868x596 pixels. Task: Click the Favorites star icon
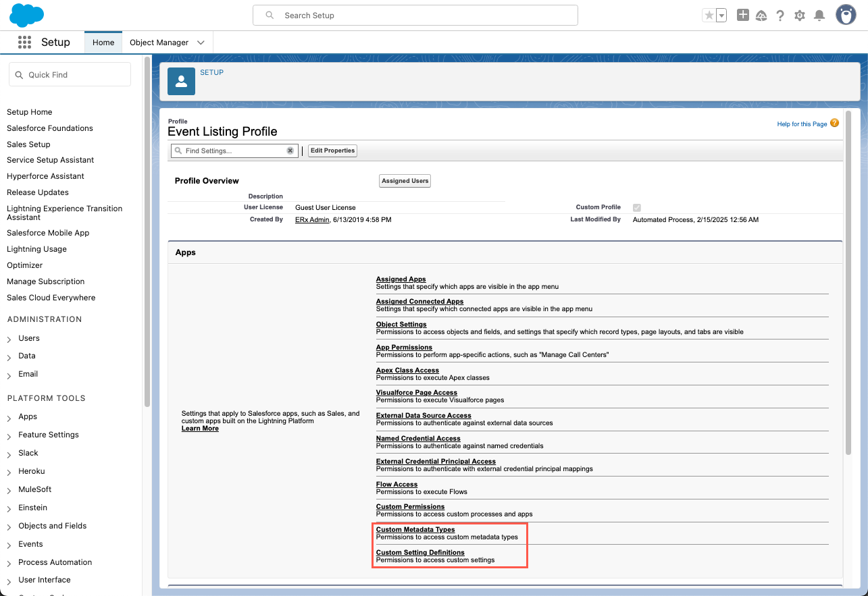click(709, 16)
